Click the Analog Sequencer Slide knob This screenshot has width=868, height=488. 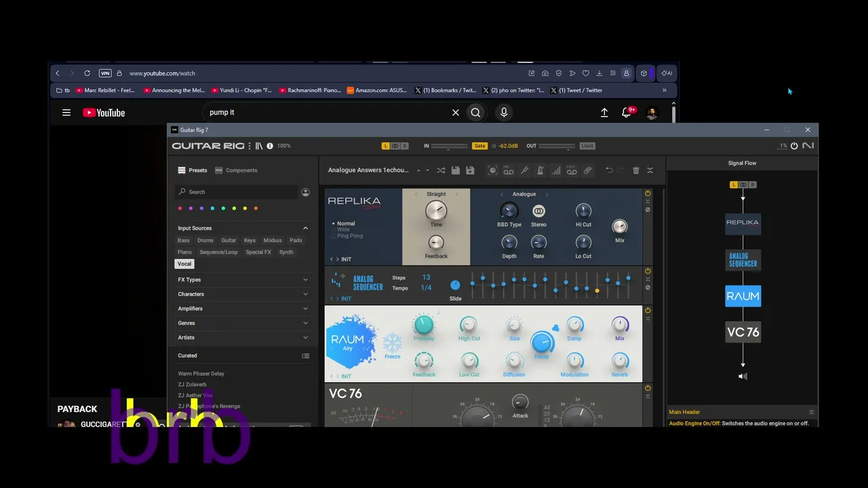coord(455,285)
